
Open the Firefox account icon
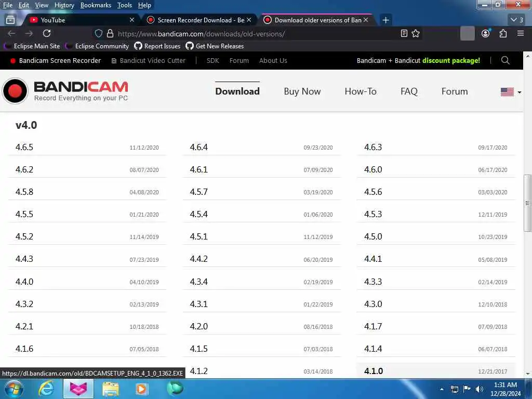pyautogui.click(x=486, y=33)
